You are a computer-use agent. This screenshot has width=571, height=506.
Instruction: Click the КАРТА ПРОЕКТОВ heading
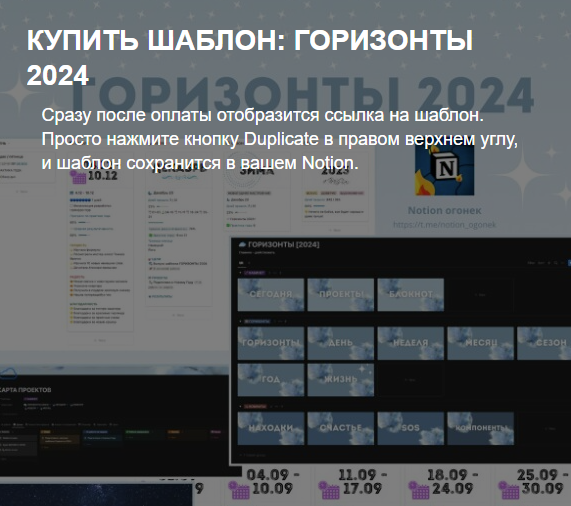pyautogui.click(x=25, y=390)
